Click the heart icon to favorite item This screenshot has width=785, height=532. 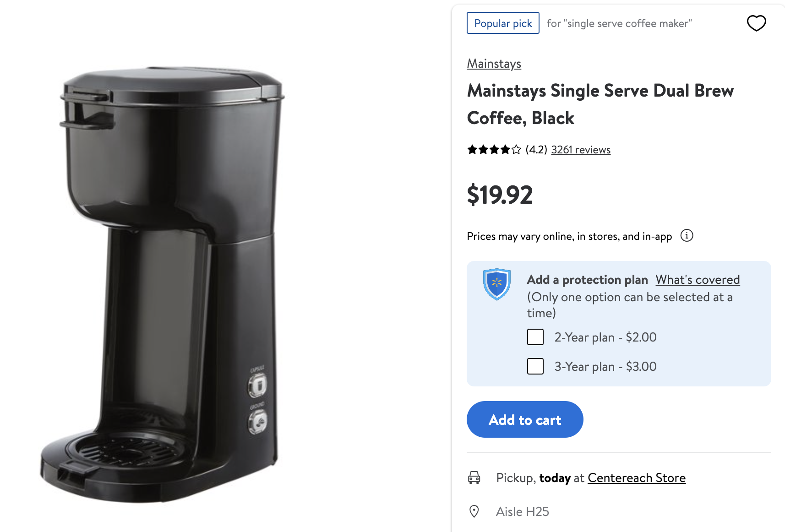coord(756,23)
